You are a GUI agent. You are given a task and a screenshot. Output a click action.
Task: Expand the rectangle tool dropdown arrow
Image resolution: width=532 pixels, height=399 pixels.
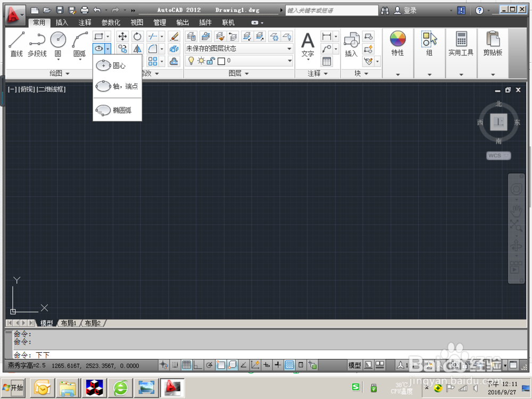pyautogui.click(x=107, y=36)
